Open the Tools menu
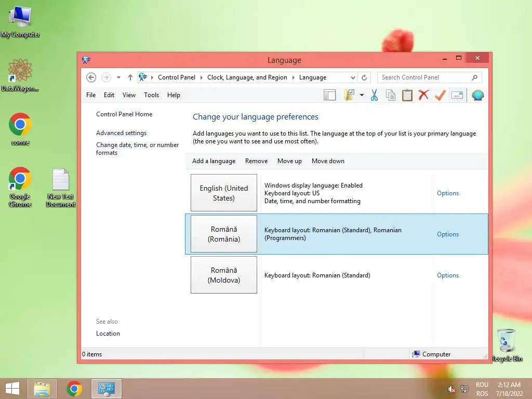Image resolution: width=532 pixels, height=399 pixels. click(x=151, y=95)
